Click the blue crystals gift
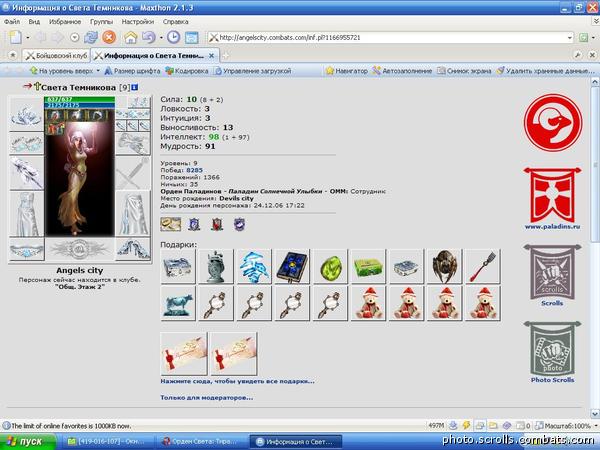Screen dimensions: 600x450 click(254, 266)
